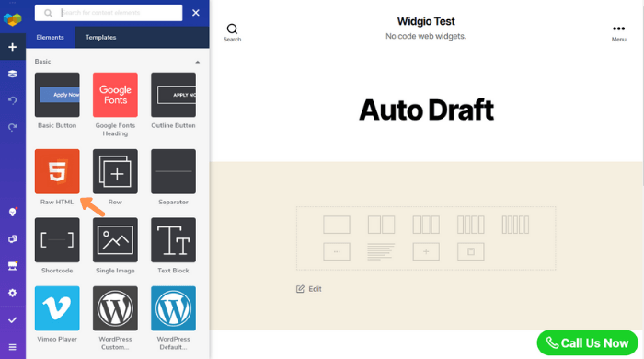Collapse the Basic category section

[x=198, y=62]
